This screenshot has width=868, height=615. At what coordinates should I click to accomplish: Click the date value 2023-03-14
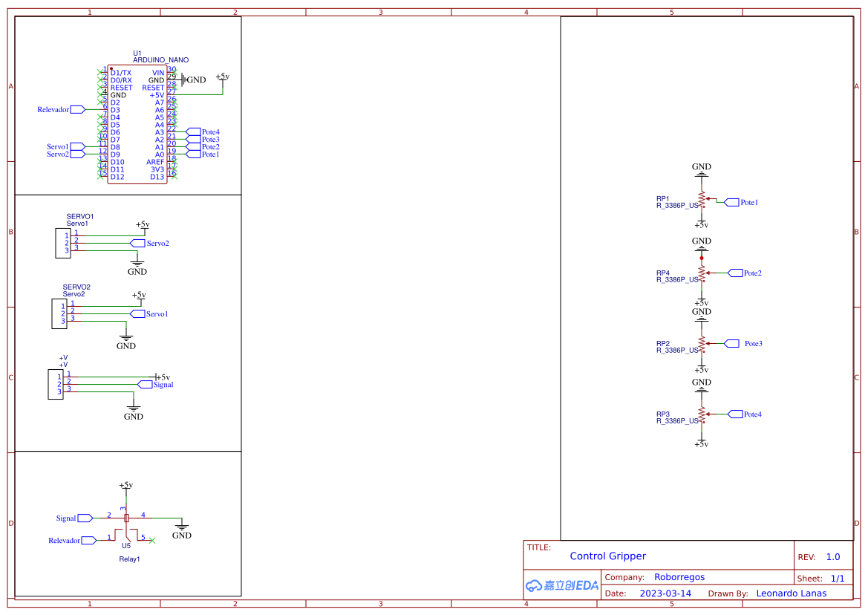(665, 593)
